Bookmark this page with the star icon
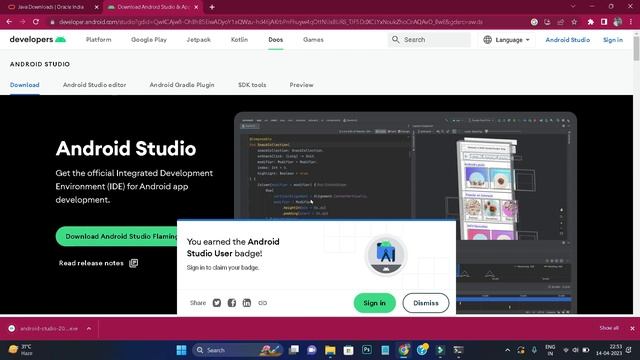This screenshot has width=640, height=360. [x=574, y=22]
